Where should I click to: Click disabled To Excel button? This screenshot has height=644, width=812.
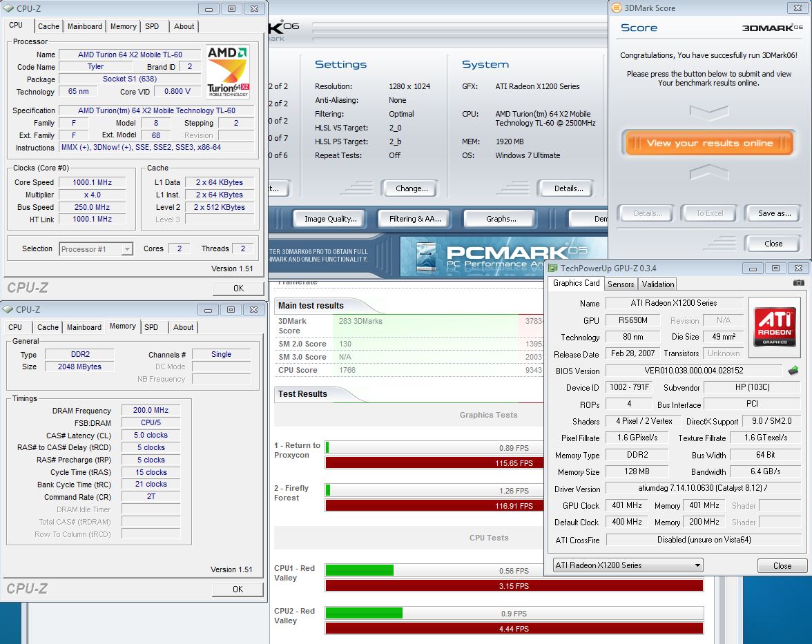(709, 213)
